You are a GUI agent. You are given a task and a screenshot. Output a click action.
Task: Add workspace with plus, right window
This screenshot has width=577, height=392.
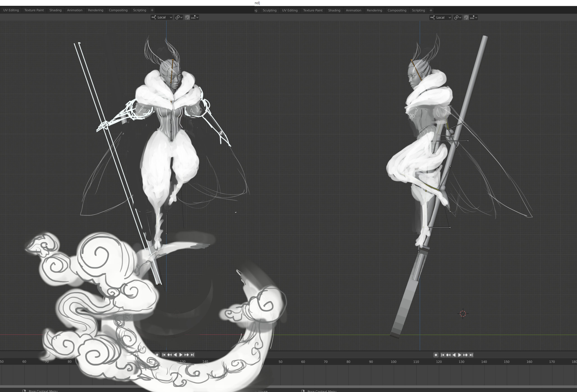point(431,10)
